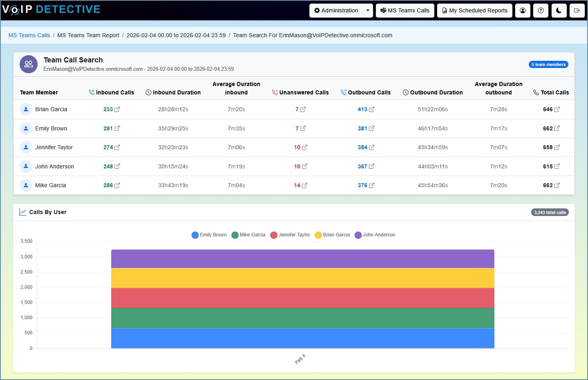Open Emily Brown's total calls link icon
This screenshot has height=380, width=588.
click(x=557, y=128)
